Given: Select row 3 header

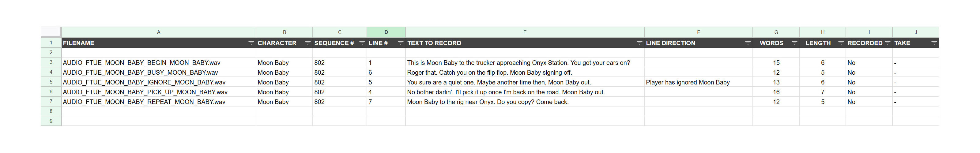Looking at the screenshot, I should coord(51,62).
